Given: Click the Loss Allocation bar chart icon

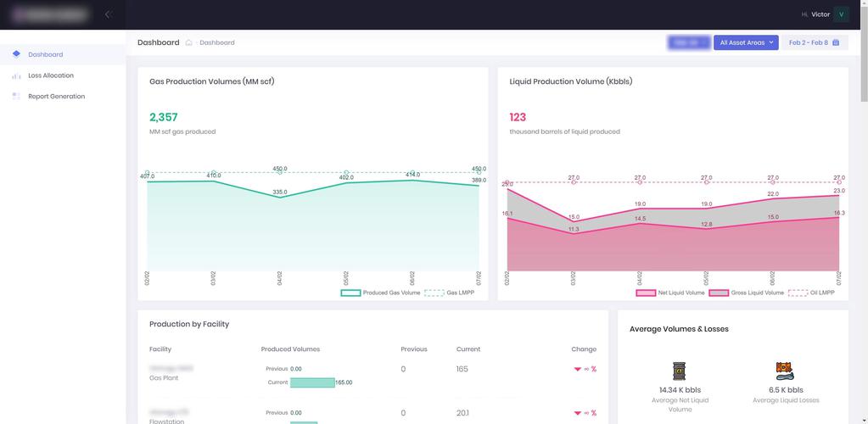Looking at the screenshot, I should click(x=16, y=75).
